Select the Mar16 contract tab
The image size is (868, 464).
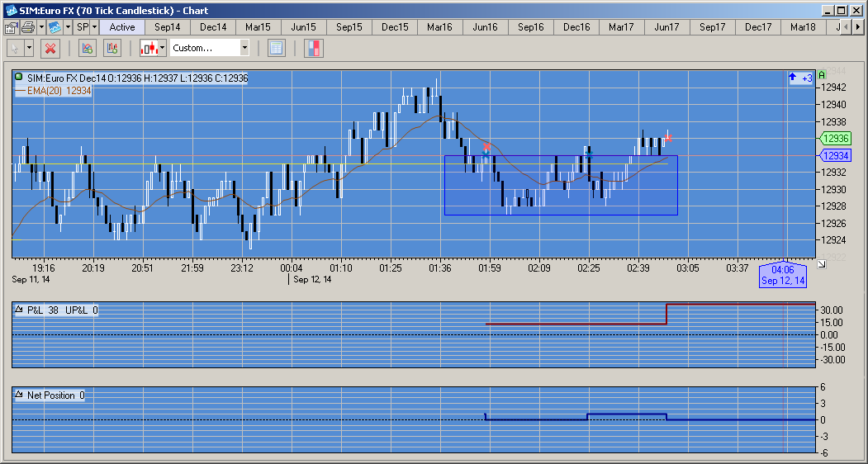tap(439, 27)
